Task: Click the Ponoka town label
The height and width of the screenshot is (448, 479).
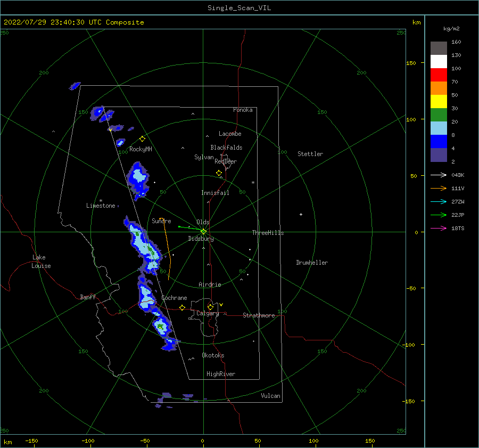Action: pos(243,110)
